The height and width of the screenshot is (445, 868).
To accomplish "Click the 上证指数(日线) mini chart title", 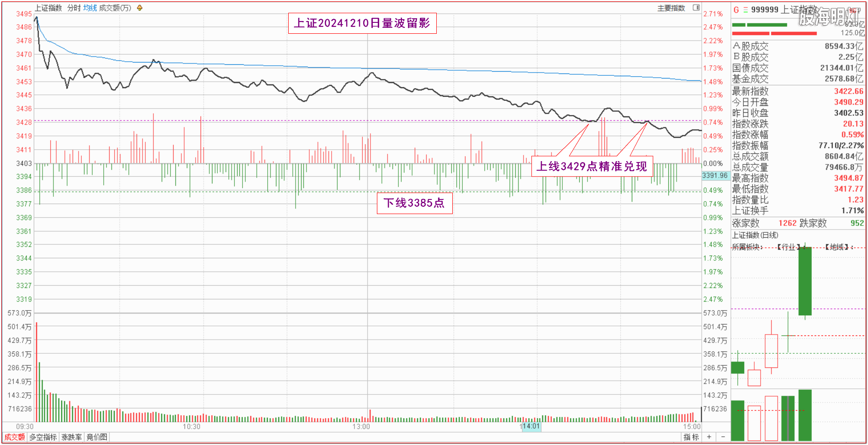I will pos(755,235).
